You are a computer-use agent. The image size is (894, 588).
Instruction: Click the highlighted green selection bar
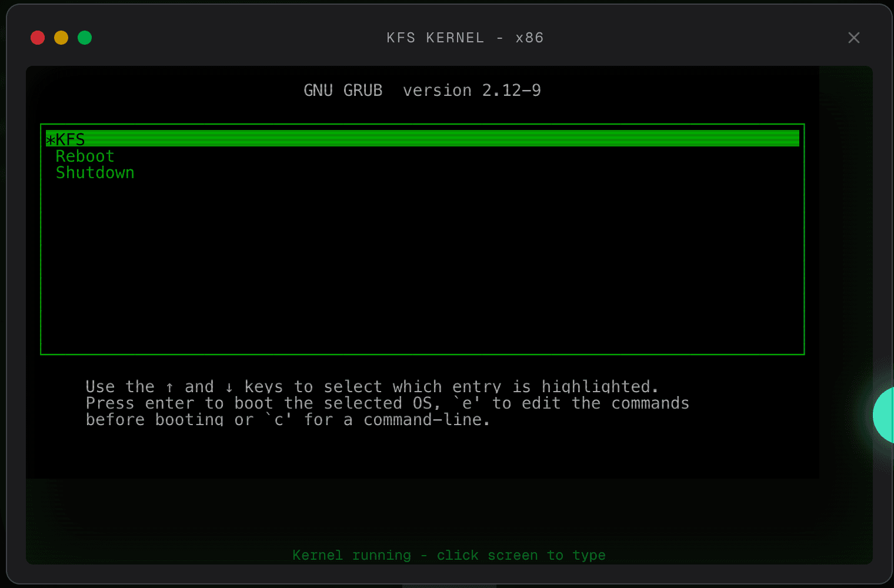(412, 138)
